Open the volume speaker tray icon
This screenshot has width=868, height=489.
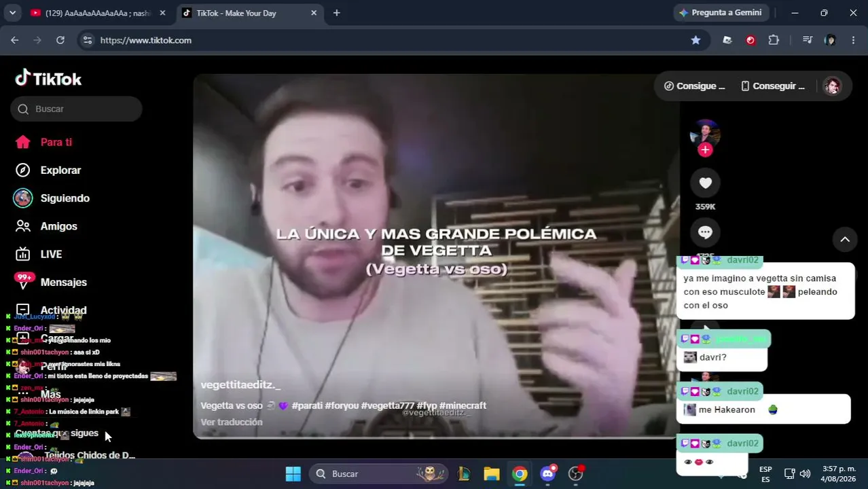coord(805,473)
